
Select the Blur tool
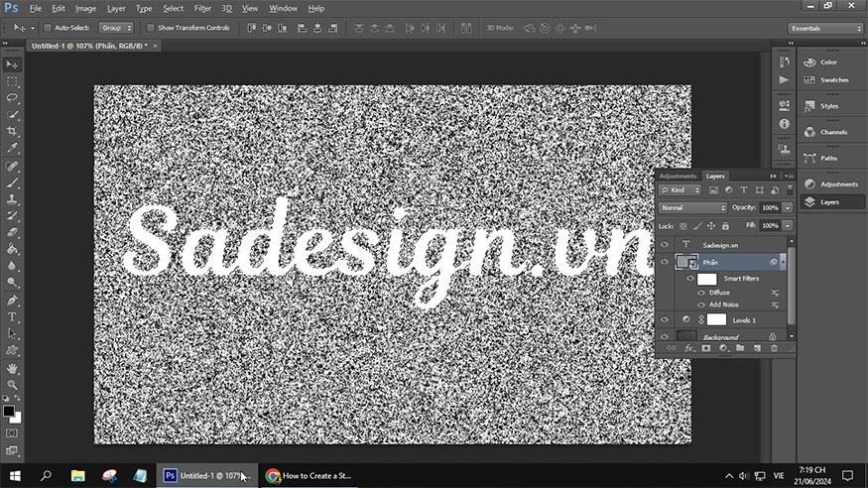(12, 266)
